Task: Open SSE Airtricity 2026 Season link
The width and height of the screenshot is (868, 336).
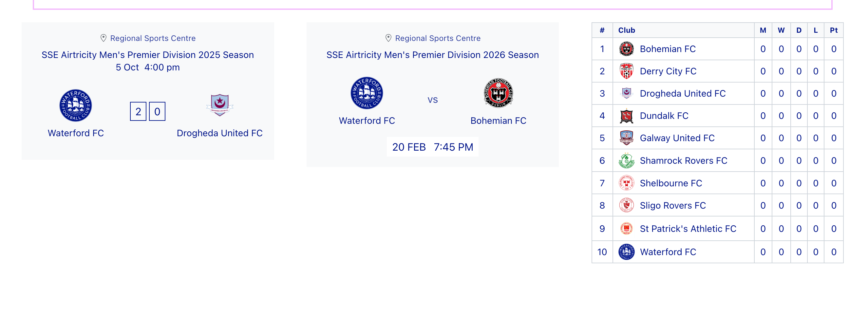Action: pos(432,55)
